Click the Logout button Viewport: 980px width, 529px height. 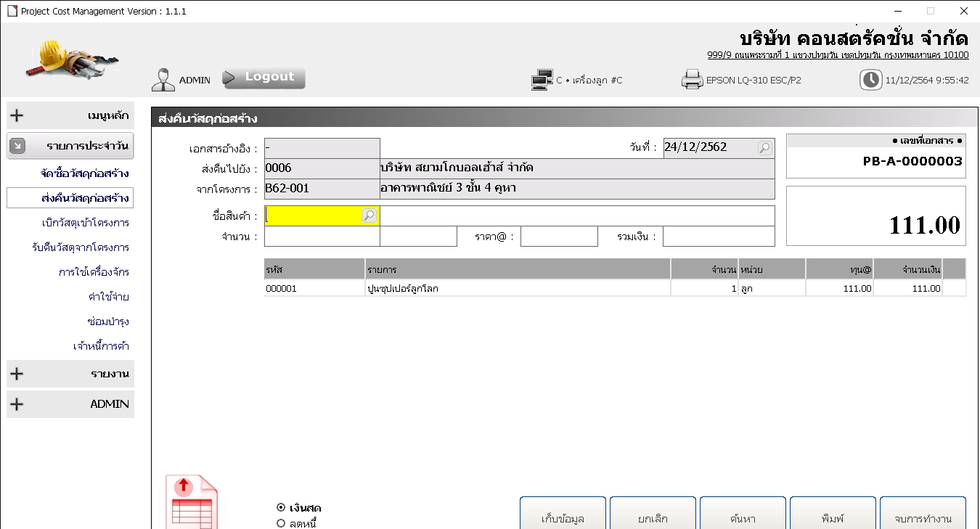264,78
